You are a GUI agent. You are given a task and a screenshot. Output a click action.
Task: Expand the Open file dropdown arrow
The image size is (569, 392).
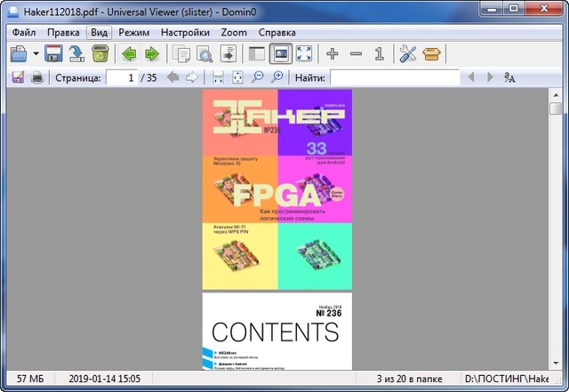36,54
